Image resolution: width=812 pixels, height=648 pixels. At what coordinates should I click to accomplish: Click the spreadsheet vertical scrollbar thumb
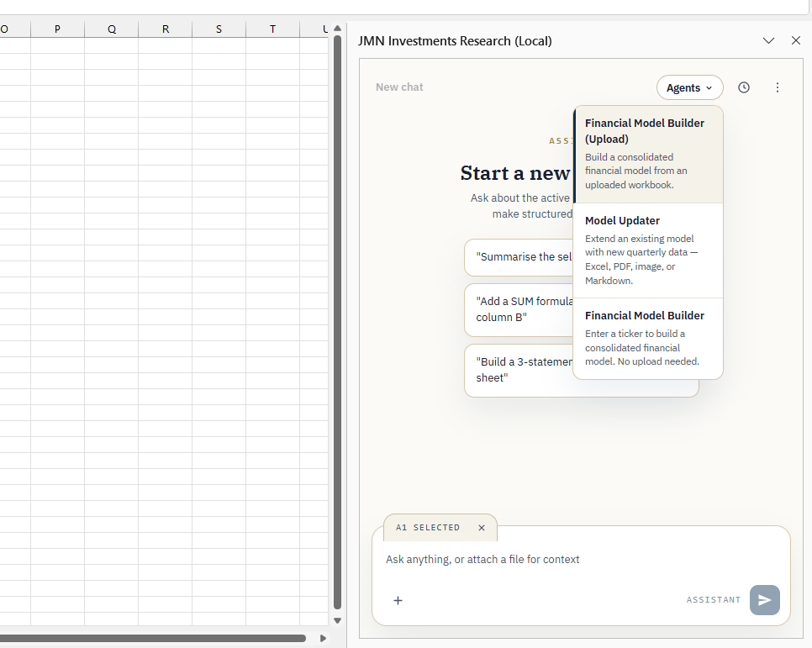[338, 322]
